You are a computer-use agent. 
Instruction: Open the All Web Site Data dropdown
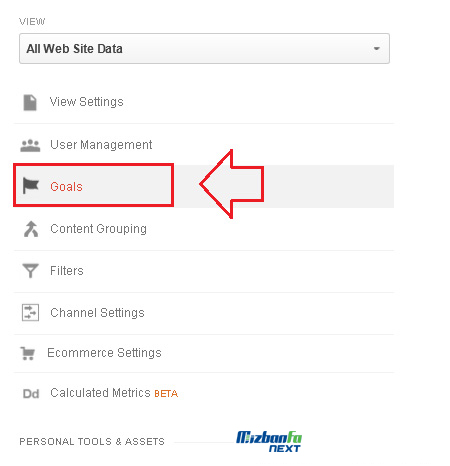204,49
